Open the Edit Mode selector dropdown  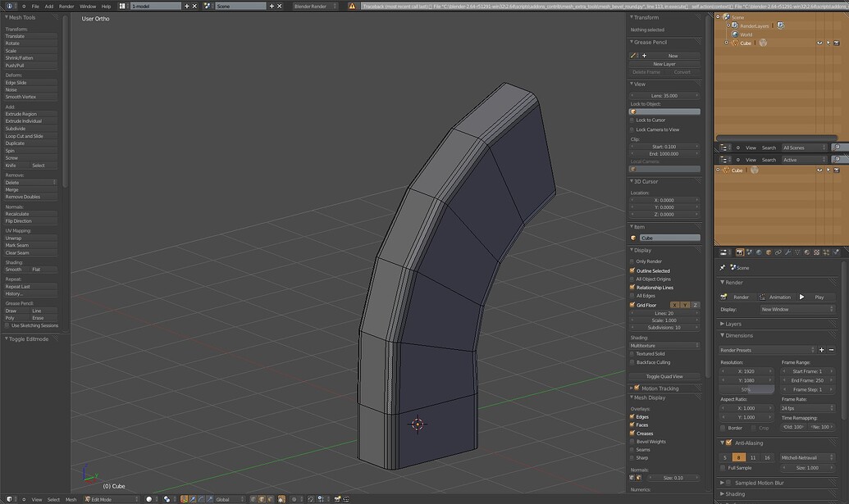click(112, 499)
